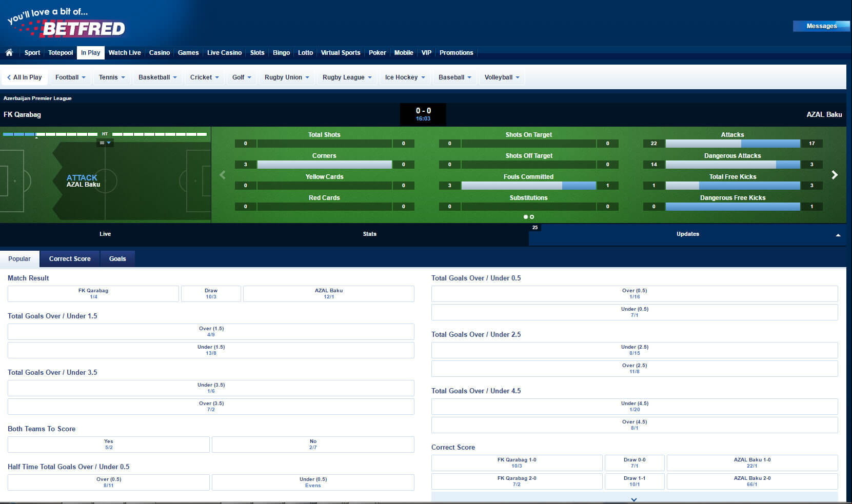Open the Baseball dropdown
852x504 pixels.
(454, 77)
